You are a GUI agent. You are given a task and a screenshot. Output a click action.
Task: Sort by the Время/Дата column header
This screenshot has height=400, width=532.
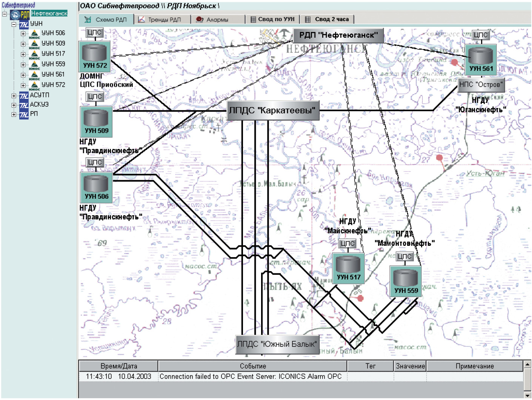pyautogui.click(x=118, y=366)
